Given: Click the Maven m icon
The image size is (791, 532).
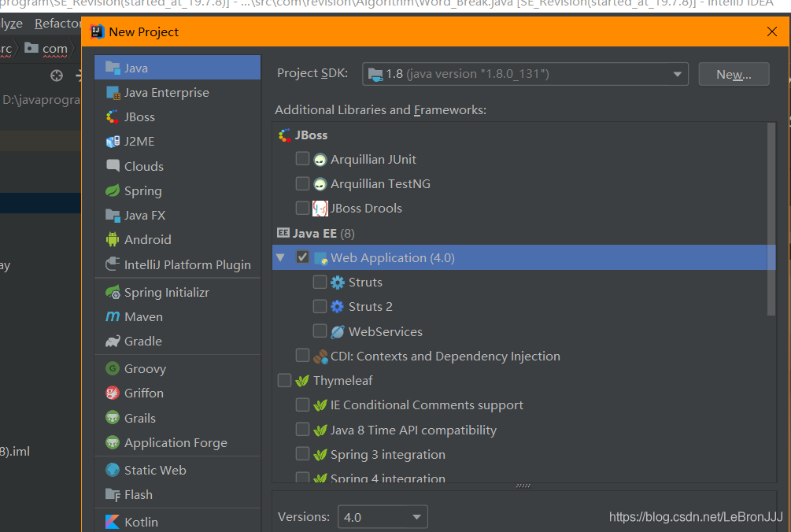Looking at the screenshot, I should 113,316.
